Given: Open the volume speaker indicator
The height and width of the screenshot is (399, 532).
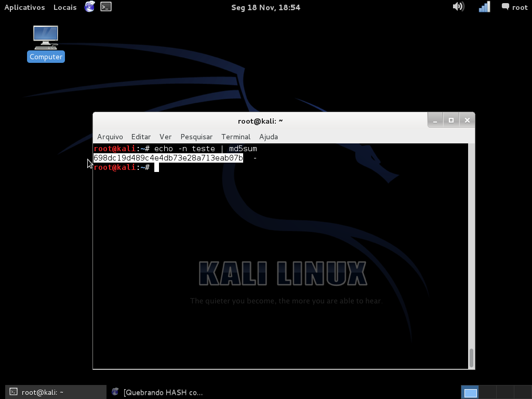Looking at the screenshot, I should 458,6.
